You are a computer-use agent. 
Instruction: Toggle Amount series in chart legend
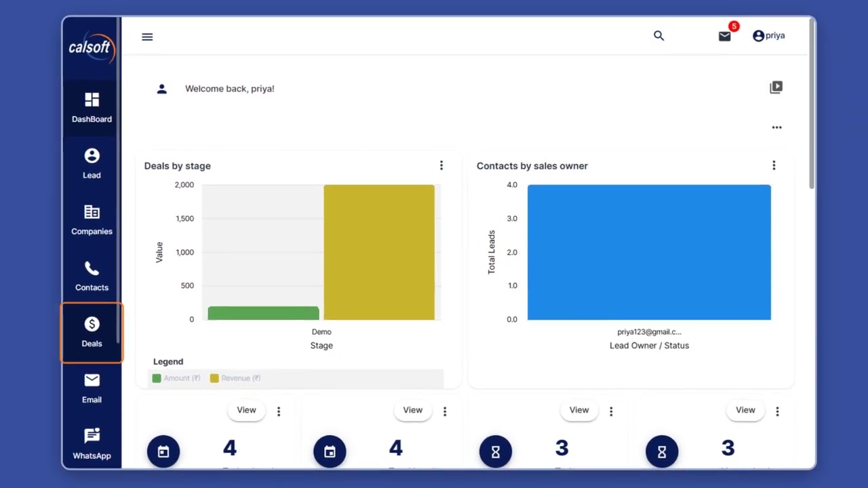[x=176, y=378]
